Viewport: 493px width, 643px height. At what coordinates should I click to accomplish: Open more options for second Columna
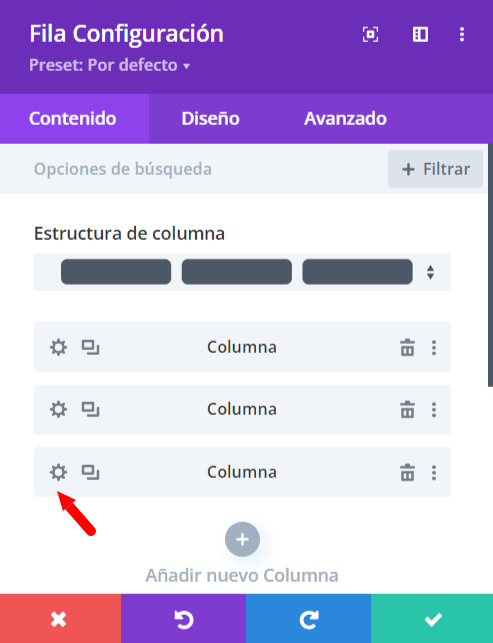pos(434,410)
